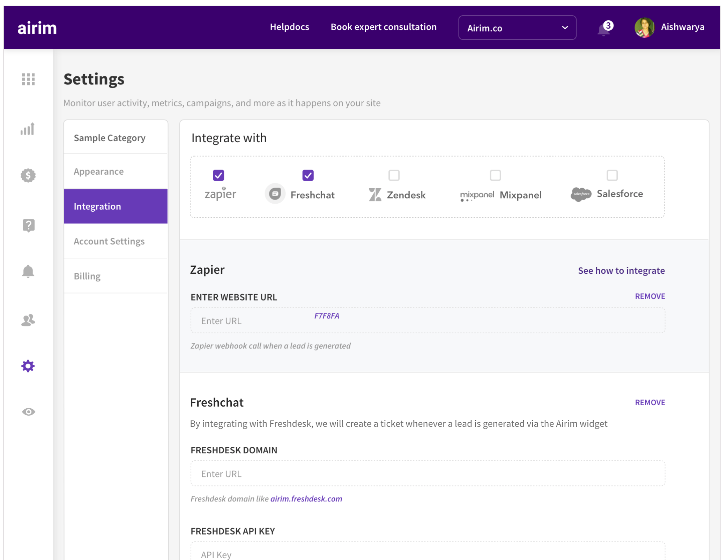Viewport: 728px width, 560px height.
Task: Enable the Zendesk integration checkbox
Action: point(394,175)
